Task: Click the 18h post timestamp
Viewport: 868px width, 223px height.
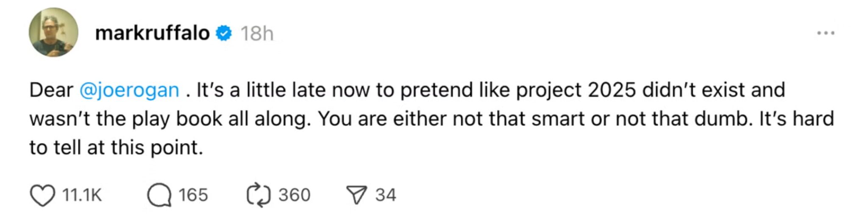Action: pos(257,33)
